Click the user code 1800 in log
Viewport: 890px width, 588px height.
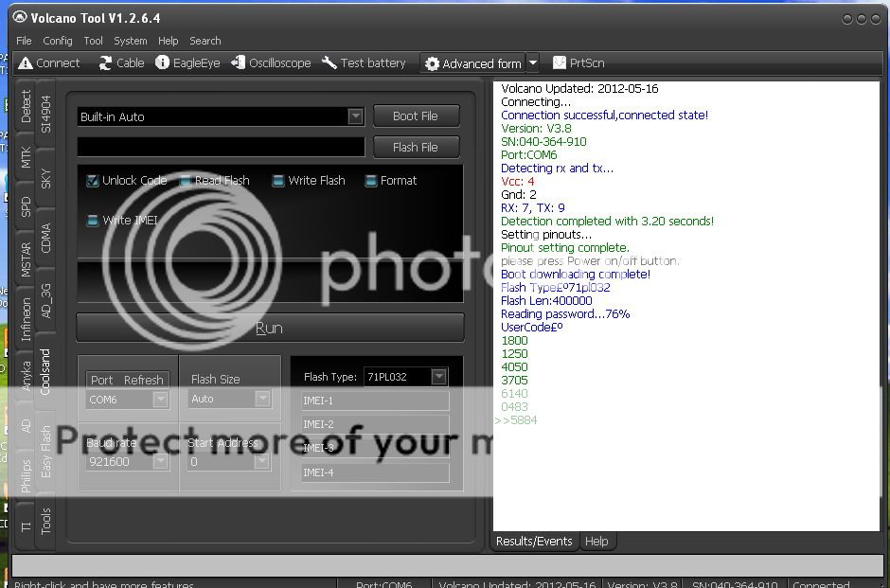(514, 341)
